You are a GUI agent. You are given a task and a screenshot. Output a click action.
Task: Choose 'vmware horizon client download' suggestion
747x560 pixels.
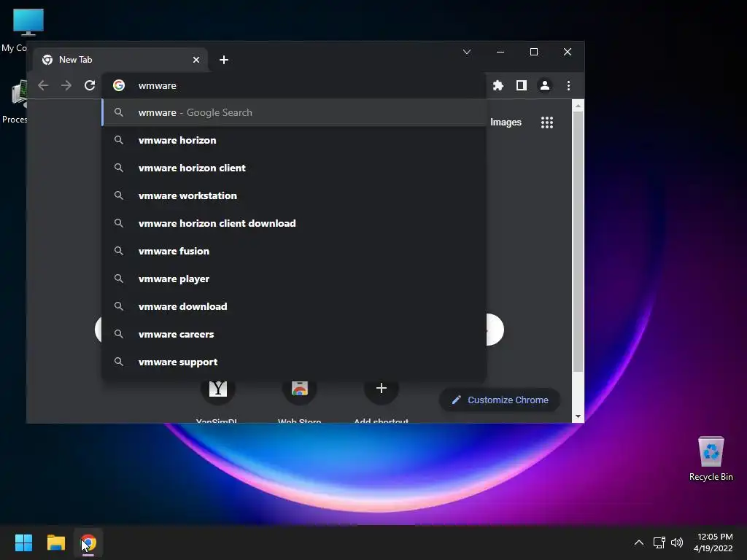pyautogui.click(x=294, y=223)
